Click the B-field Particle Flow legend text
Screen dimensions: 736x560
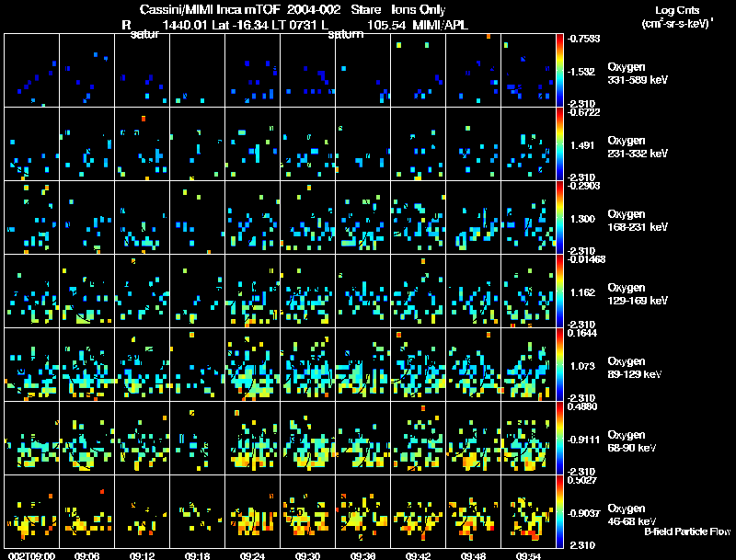pos(687,531)
